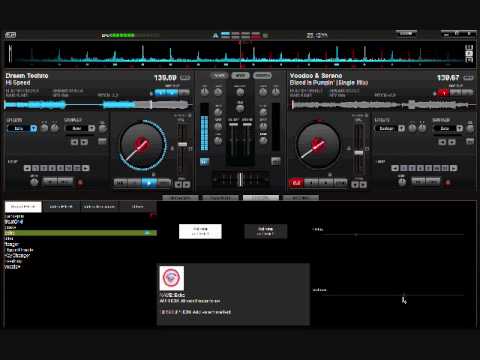480x360 pixels.
Task: Activate effect on Deck 2 button
Action: (x=266, y=231)
